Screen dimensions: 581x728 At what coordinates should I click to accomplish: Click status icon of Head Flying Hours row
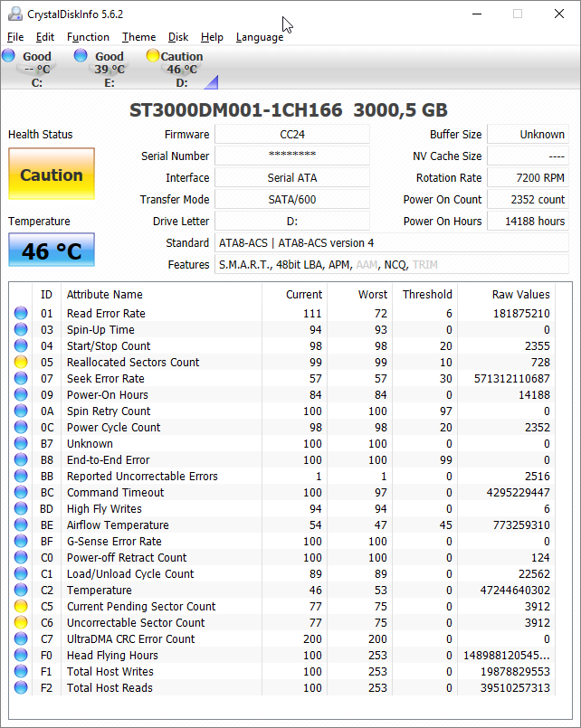(21, 655)
